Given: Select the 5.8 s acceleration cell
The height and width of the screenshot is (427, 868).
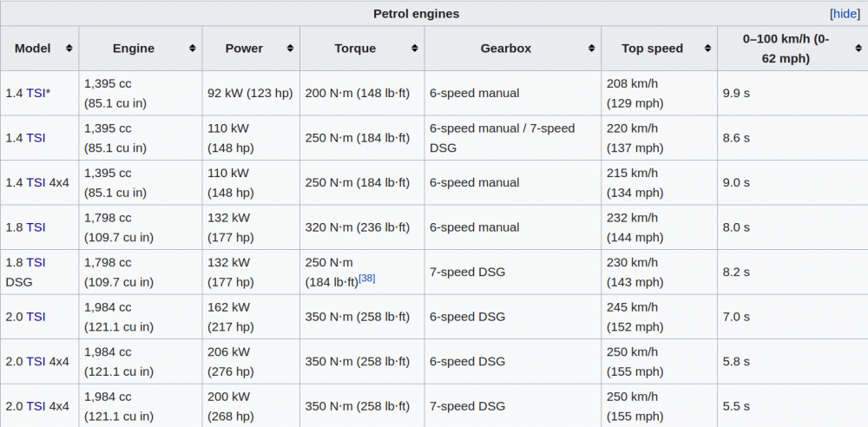Looking at the screenshot, I should click(x=792, y=362).
